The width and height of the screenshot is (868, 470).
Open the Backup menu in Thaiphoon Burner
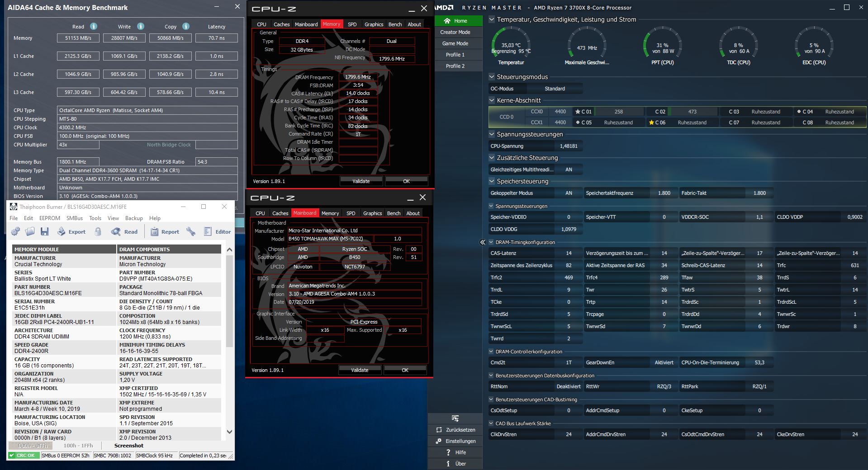point(134,218)
